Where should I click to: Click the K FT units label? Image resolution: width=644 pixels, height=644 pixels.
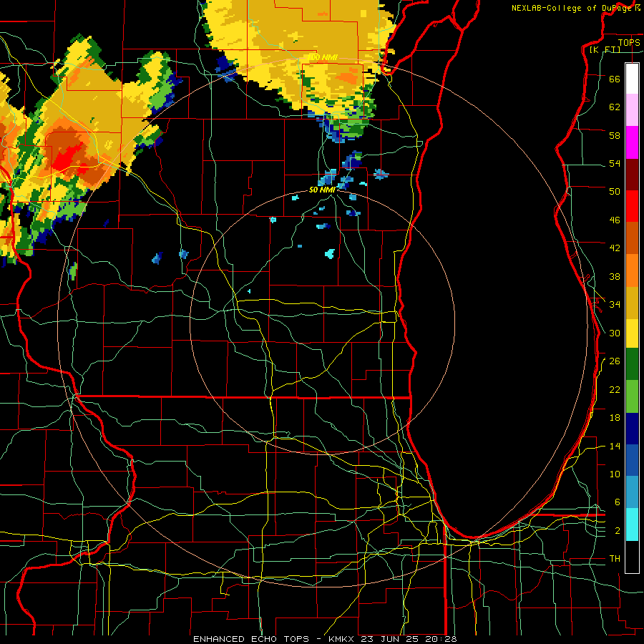[605, 50]
